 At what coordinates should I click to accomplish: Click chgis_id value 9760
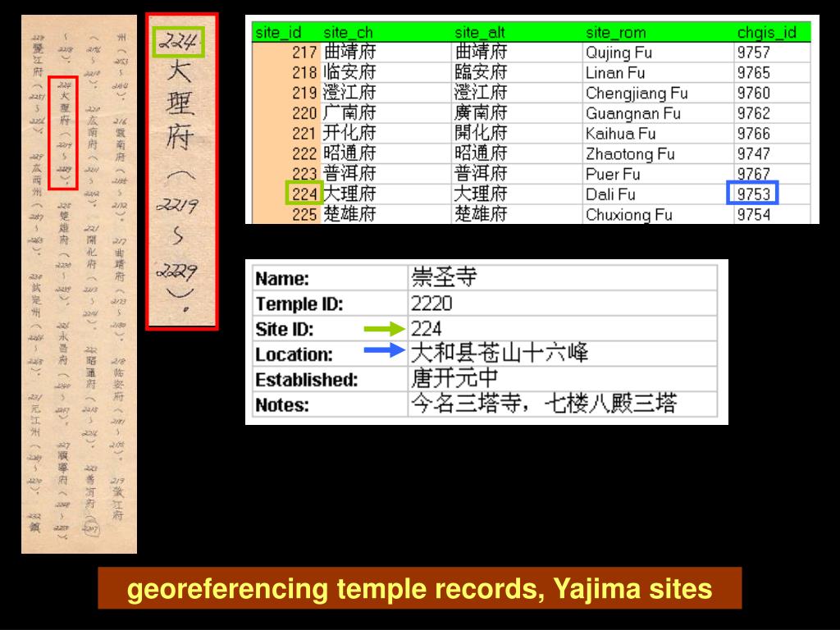tap(753, 93)
